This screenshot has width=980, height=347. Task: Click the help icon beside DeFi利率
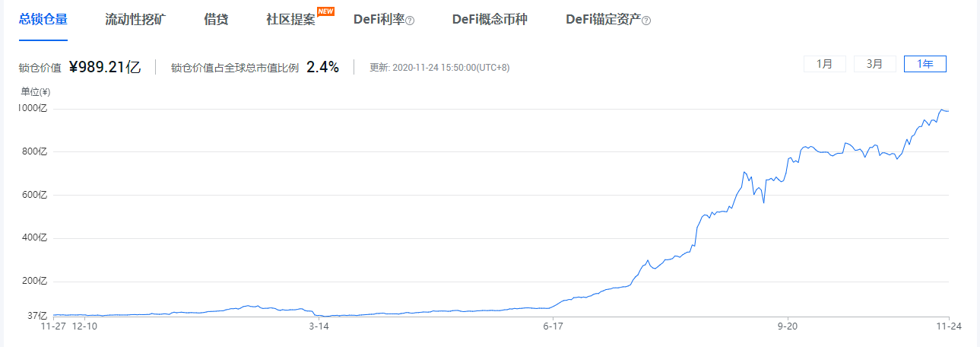pyautogui.click(x=410, y=21)
